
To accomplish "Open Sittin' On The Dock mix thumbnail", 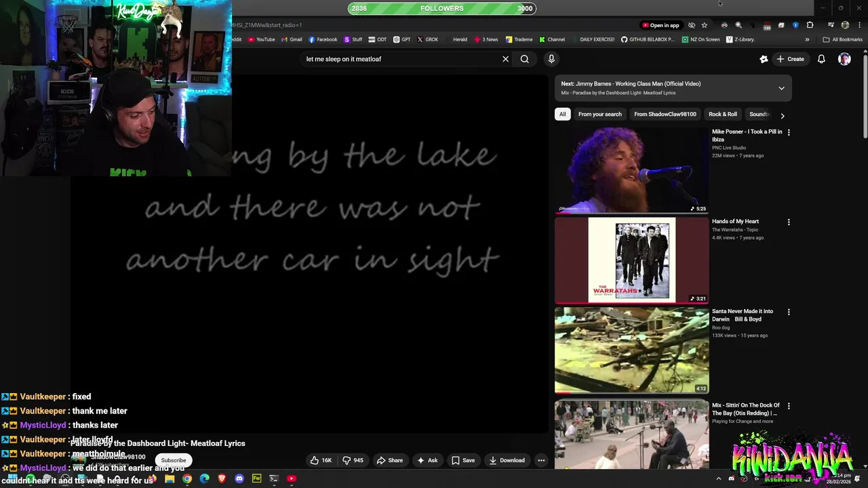I will 631,434.
